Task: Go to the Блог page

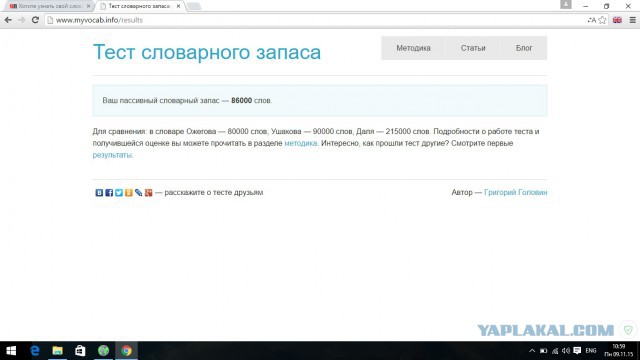Action: pyautogui.click(x=524, y=48)
